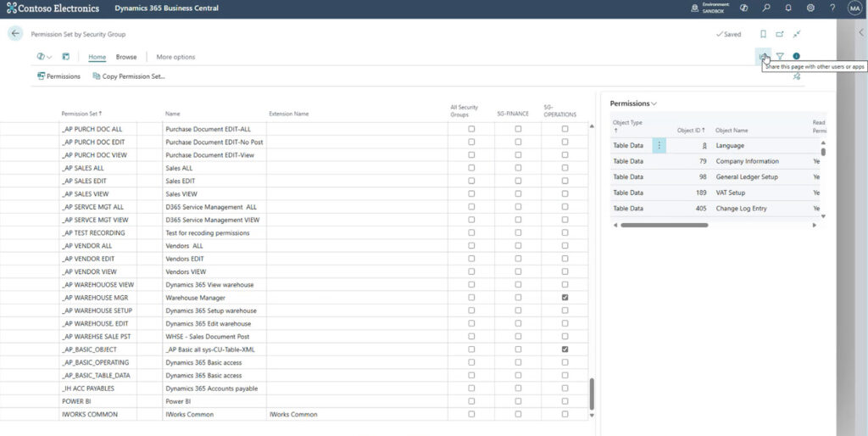Click main list scroll up arrow
Screen dimensions: 868x436
[592, 126]
